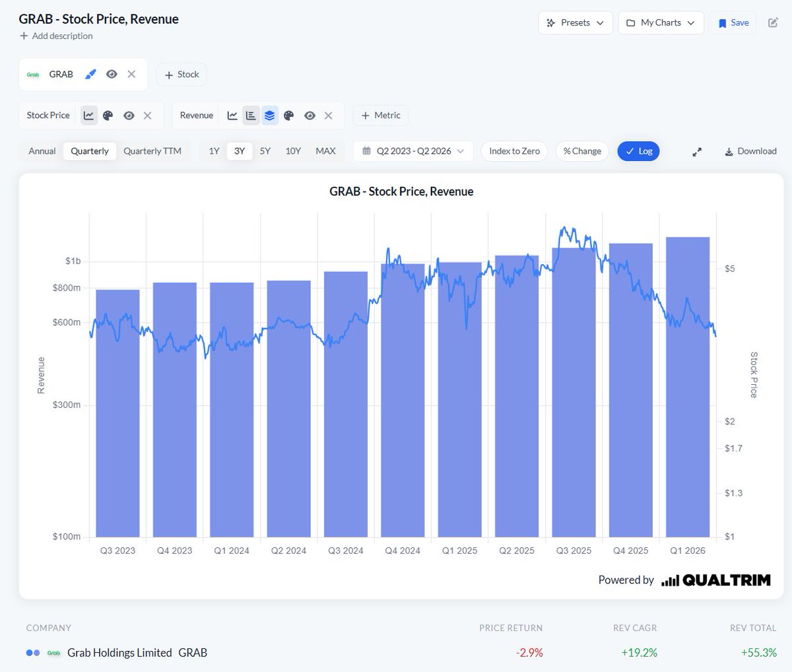Toggle Index to Zero option
The height and width of the screenshot is (672, 792).
514,151
